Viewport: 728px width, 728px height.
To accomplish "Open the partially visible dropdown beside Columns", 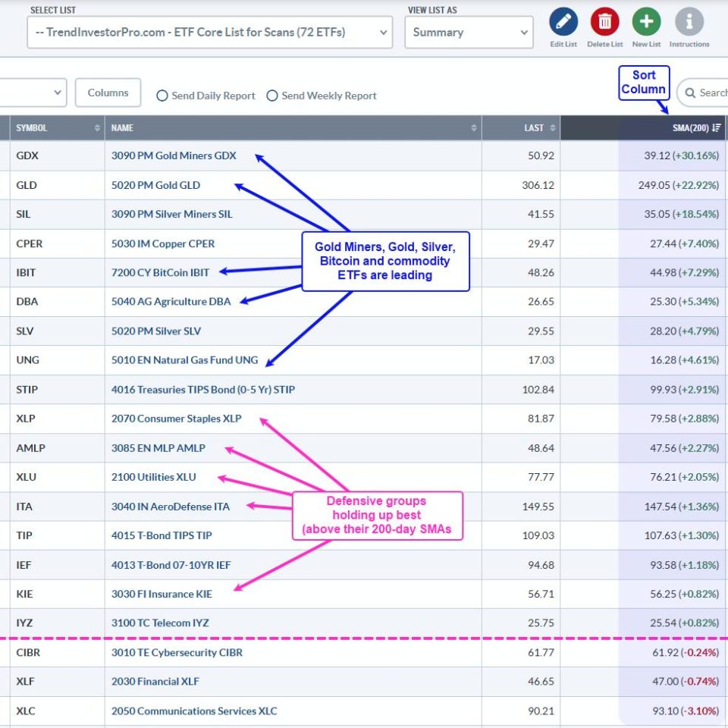I will 33,93.
